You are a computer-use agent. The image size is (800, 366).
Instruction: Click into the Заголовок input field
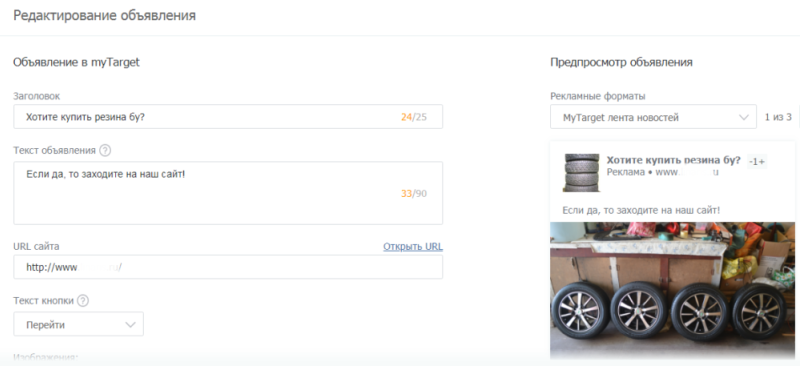tap(228, 117)
